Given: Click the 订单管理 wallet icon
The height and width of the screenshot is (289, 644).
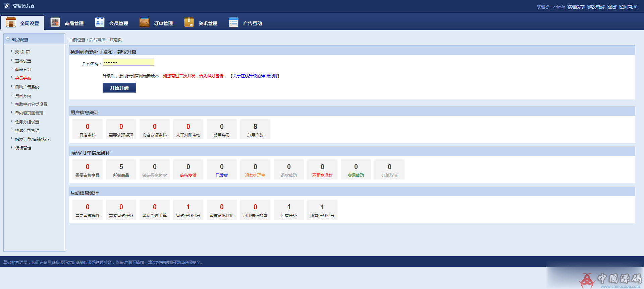Looking at the screenshot, I should tap(144, 22).
